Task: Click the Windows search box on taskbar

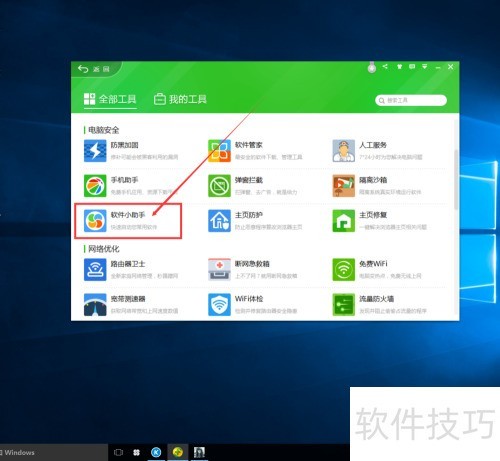Action: tap(54, 452)
